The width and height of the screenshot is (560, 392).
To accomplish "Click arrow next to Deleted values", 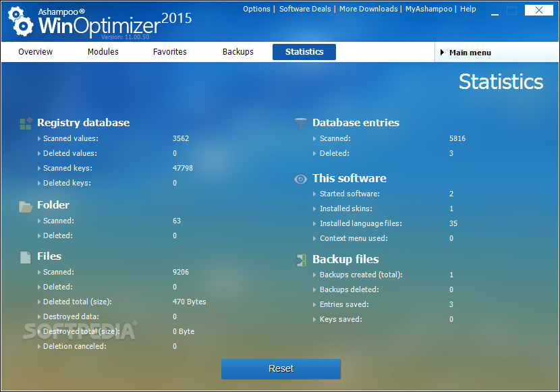I will (39, 154).
